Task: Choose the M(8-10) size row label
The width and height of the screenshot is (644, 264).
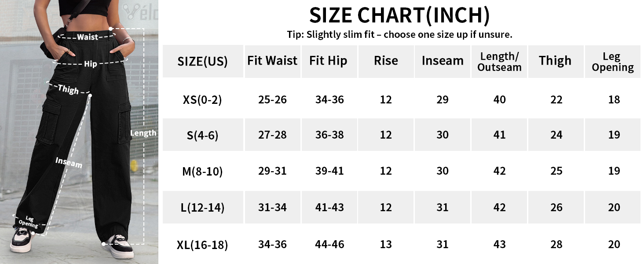Action: pos(202,171)
